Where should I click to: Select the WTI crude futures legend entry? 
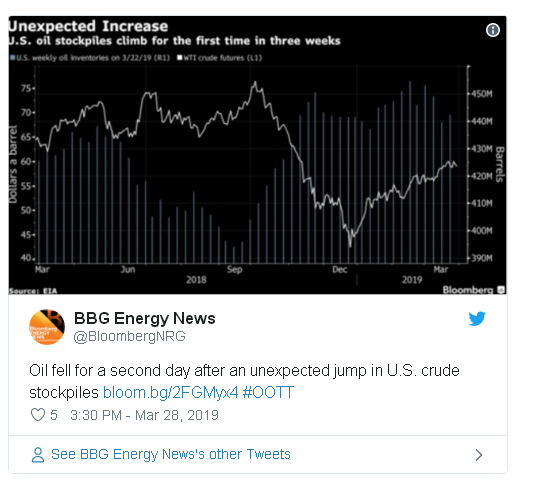(220, 58)
